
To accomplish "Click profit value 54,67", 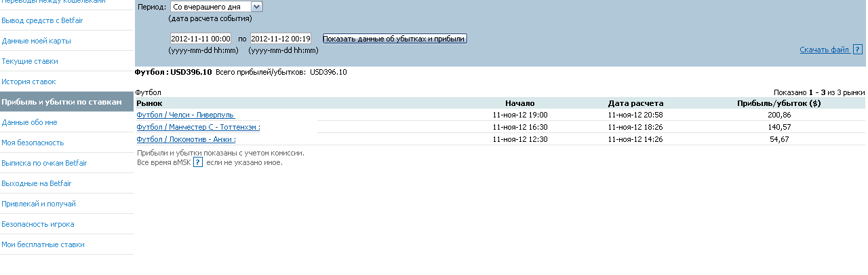I will (x=779, y=139).
